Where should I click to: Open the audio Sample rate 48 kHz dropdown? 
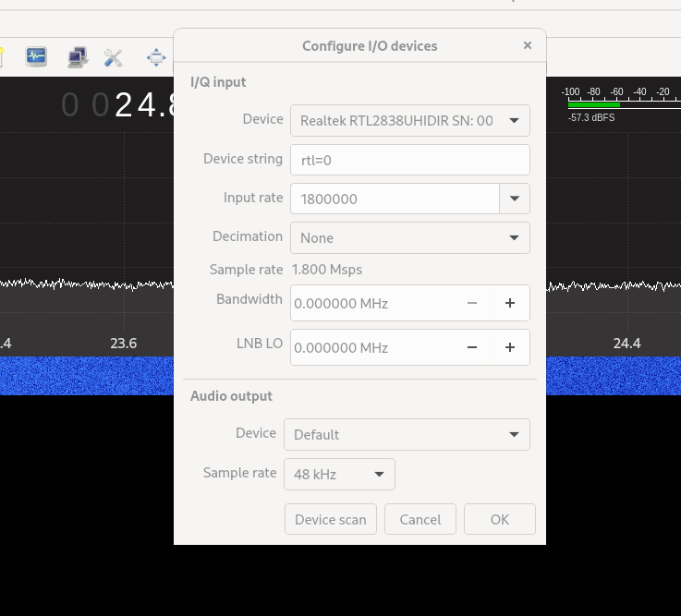[338, 475]
